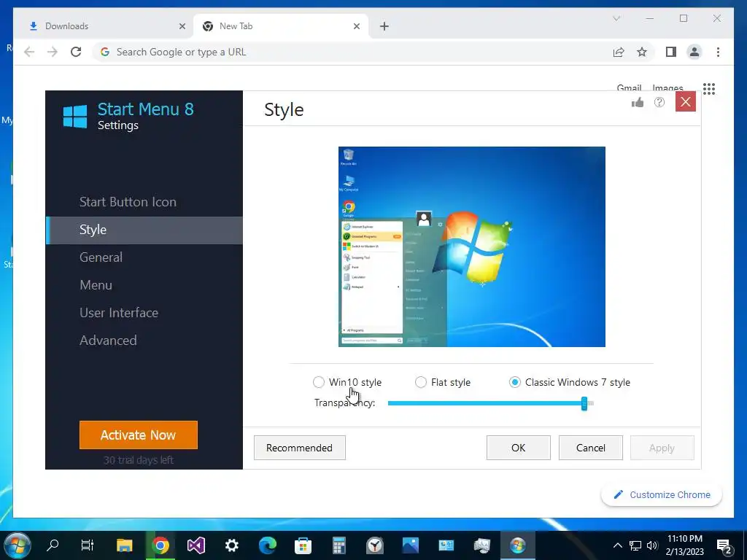Open Chrome's three-dot menu
The height and width of the screenshot is (560, 747).
[x=718, y=52]
